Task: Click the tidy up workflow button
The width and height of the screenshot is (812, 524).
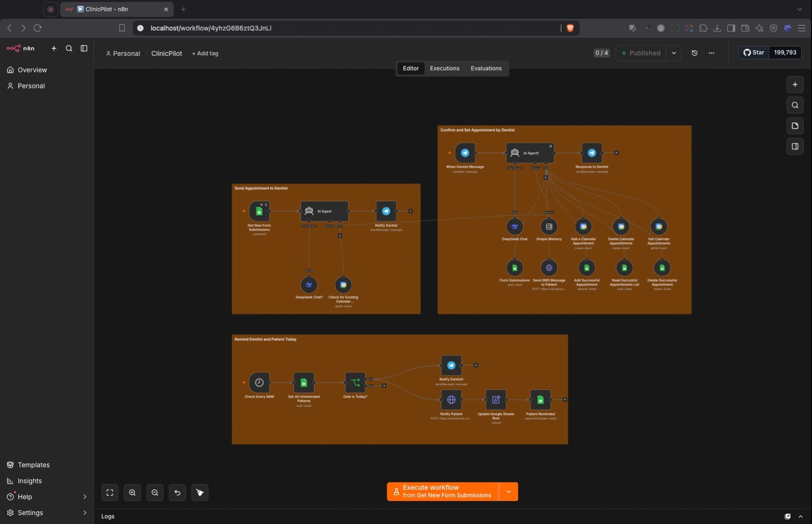Action: tap(200, 493)
